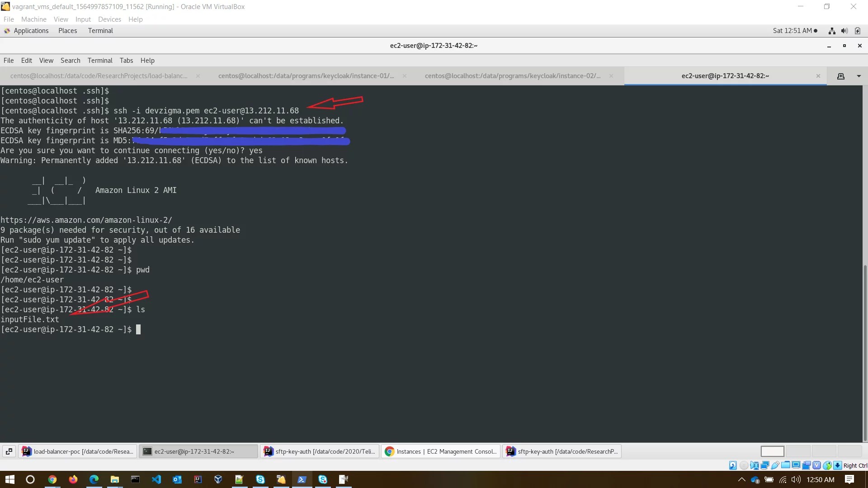Image resolution: width=868 pixels, height=488 pixels.
Task: Click the show desktop icon in panel
Action: 9,451
